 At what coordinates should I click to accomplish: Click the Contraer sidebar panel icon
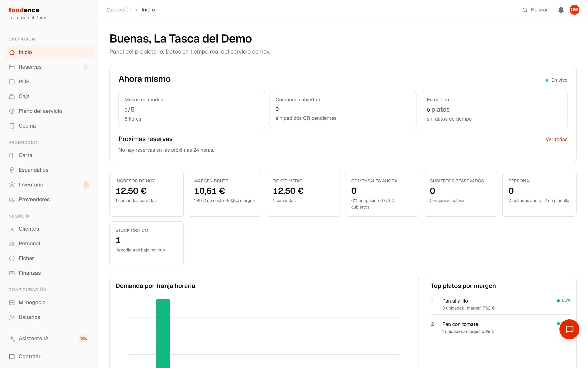(12, 357)
